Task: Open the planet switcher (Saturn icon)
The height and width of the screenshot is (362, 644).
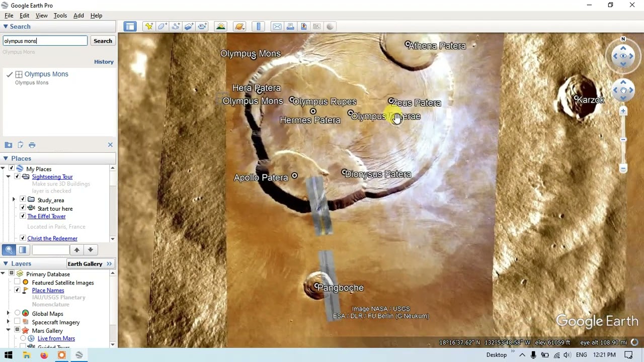Action: pos(239,27)
